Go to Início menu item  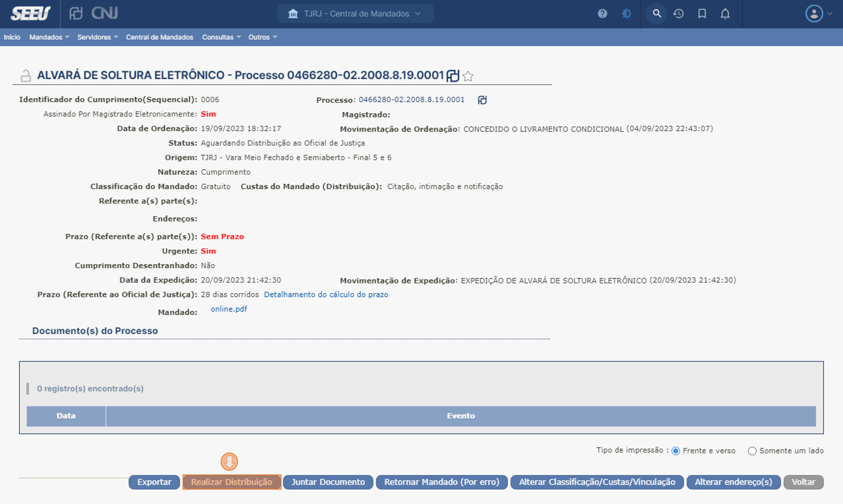[12, 37]
